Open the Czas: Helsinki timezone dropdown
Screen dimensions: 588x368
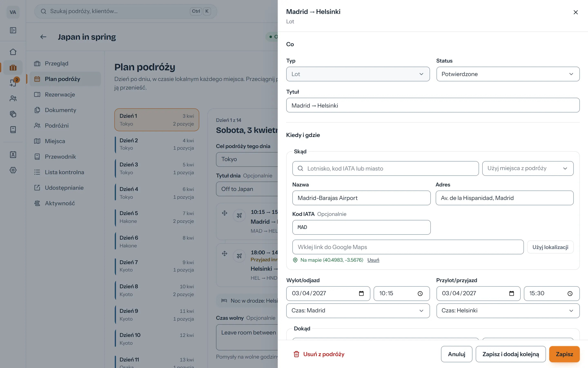click(508, 311)
